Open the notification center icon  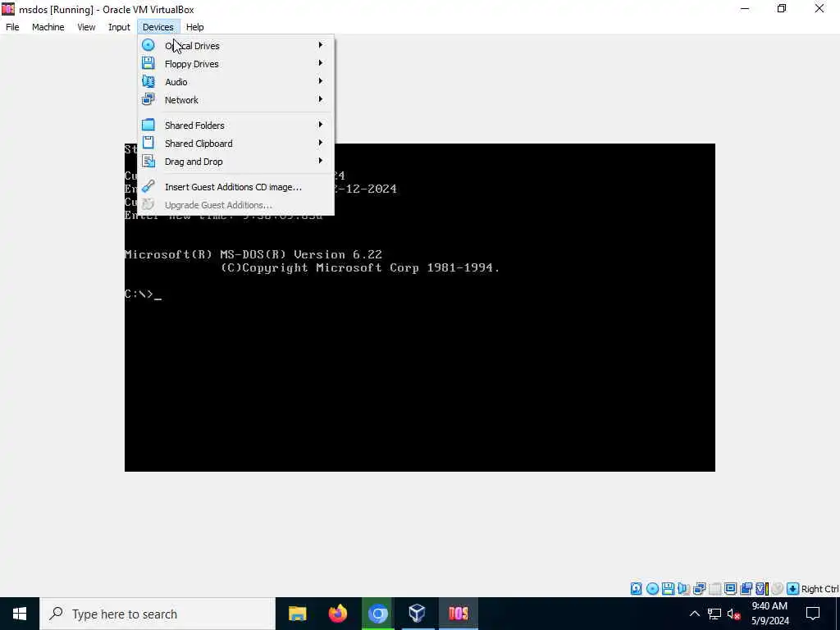[x=813, y=614]
